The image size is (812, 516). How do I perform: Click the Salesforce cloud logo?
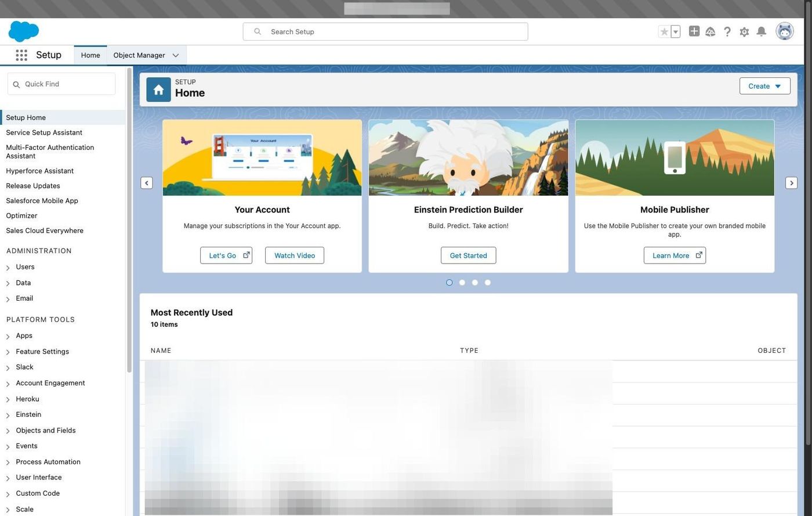pos(24,31)
